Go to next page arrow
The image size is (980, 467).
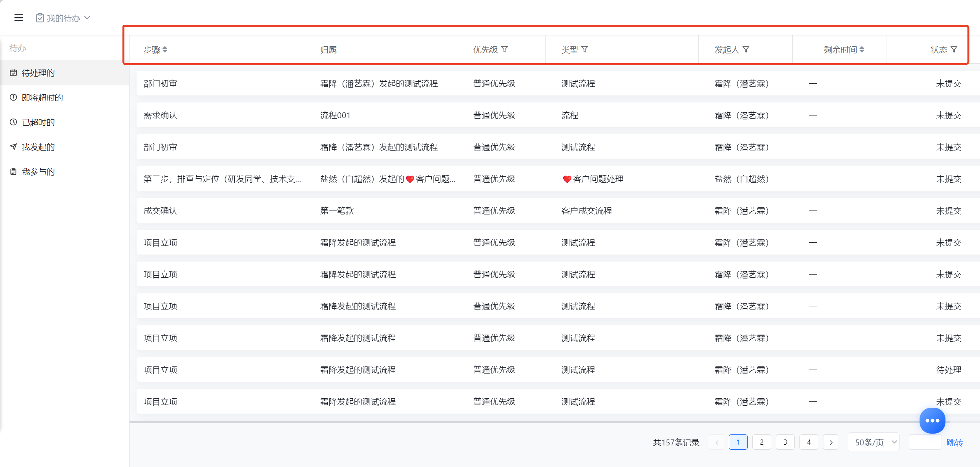coord(831,442)
